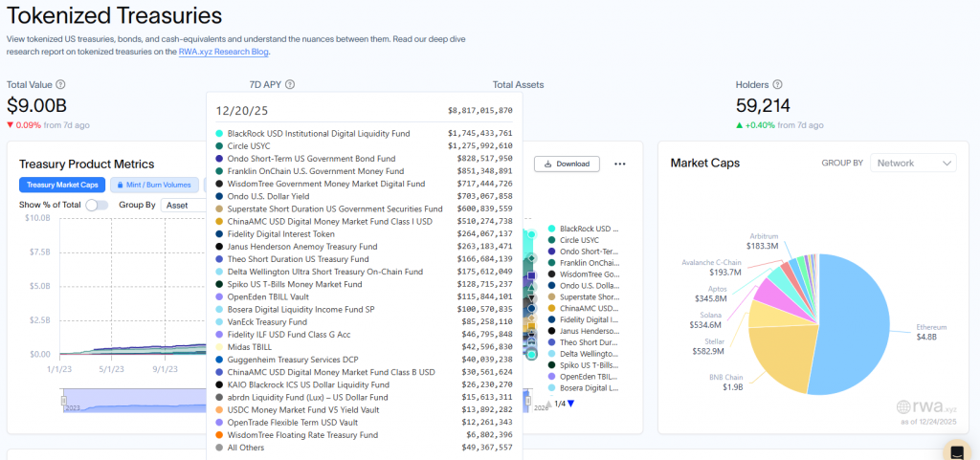The height and width of the screenshot is (460, 980).
Task: Click the Arbitrum $183.3M label
Action: 761,241
